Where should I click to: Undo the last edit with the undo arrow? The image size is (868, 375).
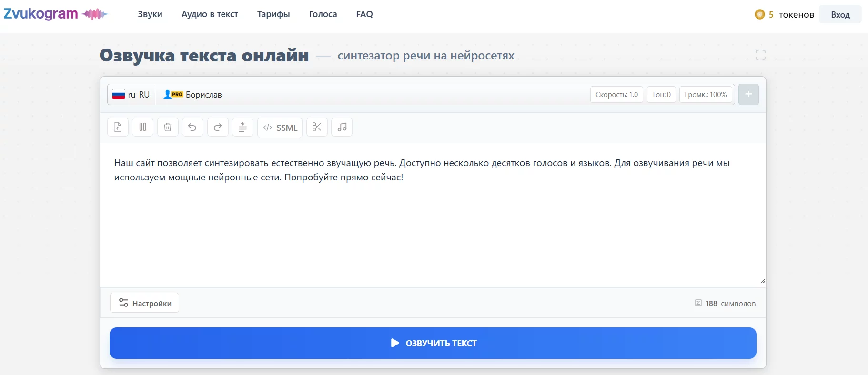[x=192, y=128]
